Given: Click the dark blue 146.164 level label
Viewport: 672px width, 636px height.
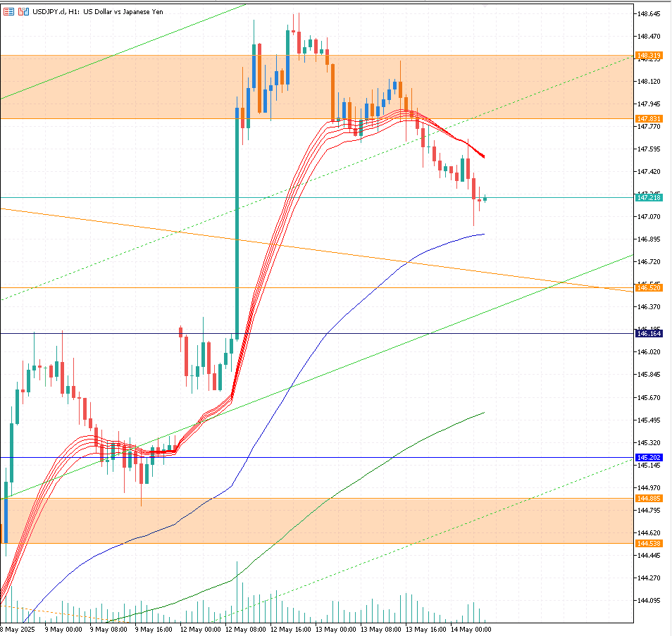Looking at the screenshot, I should (649, 333).
